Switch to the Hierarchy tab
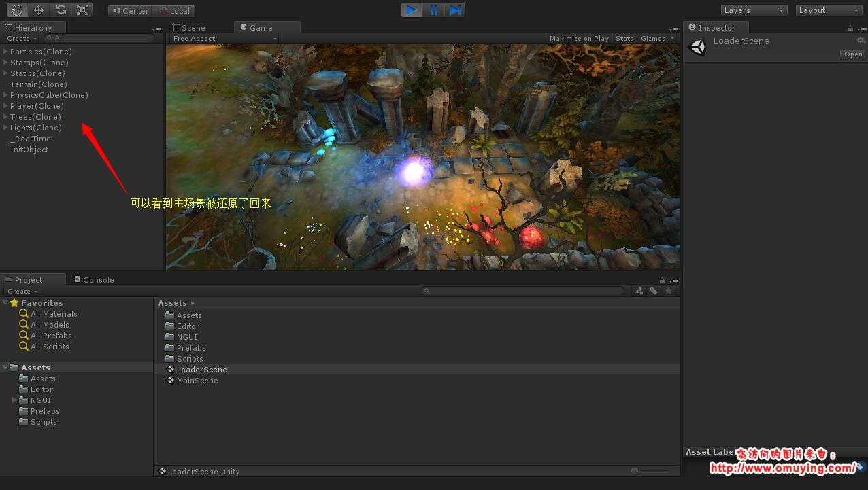 (33, 28)
